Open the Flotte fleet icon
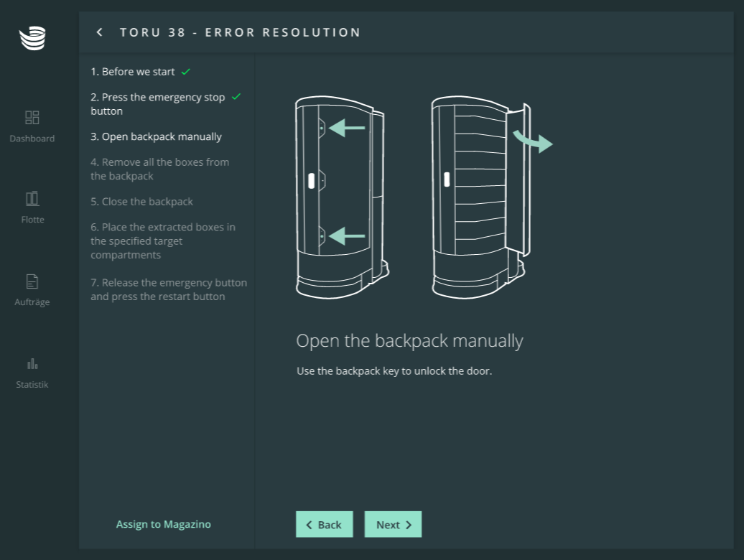 click(x=32, y=199)
